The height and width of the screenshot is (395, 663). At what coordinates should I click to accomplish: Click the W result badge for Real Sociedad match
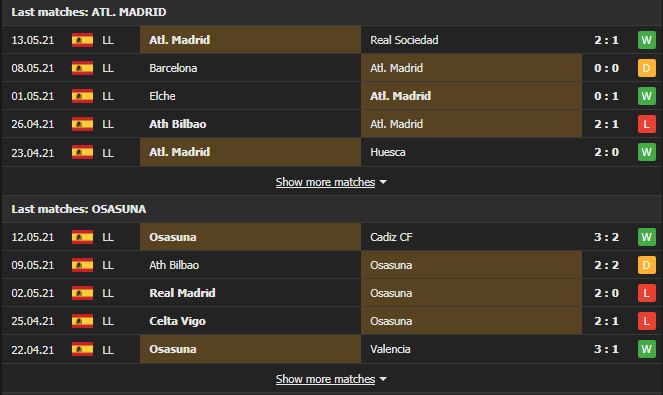point(647,40)
